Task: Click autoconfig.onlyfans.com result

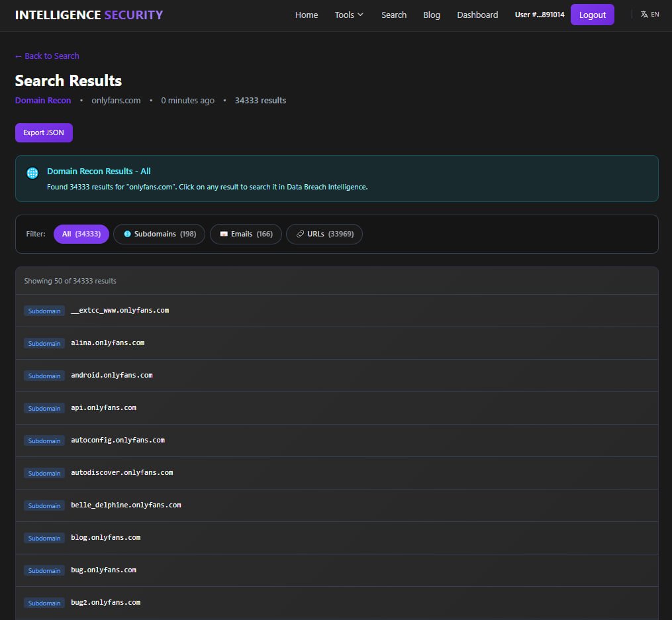Action: pos(337,440)
